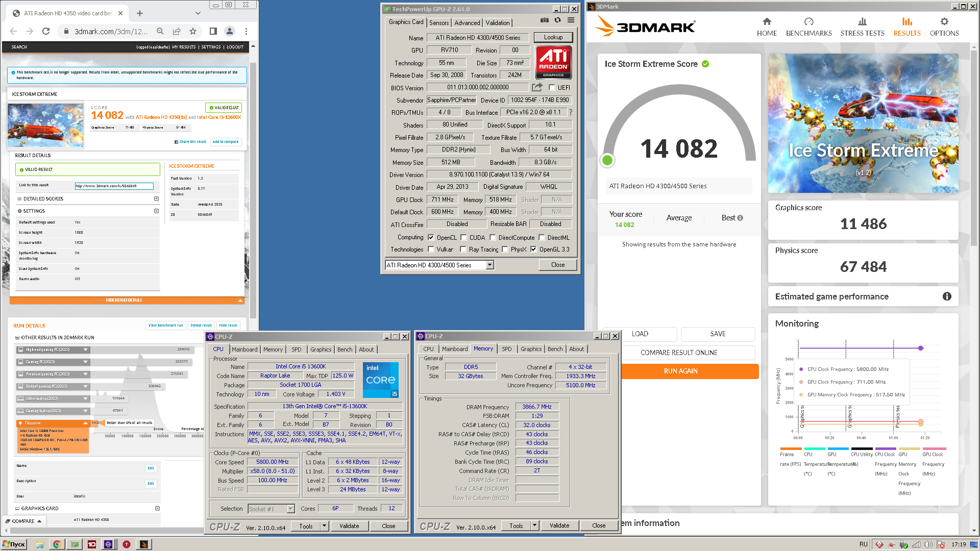980x551 pixels.
Task: Switch to the Advanced tab in GPU-Z
Action: coord(467,23)
